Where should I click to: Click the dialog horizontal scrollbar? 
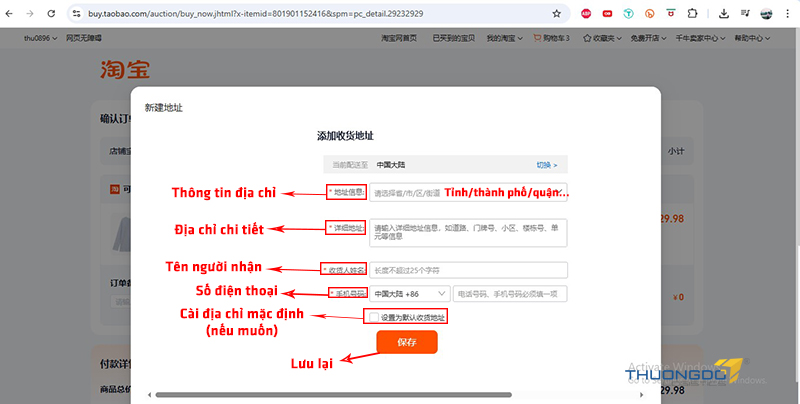[x=333, y=395]
